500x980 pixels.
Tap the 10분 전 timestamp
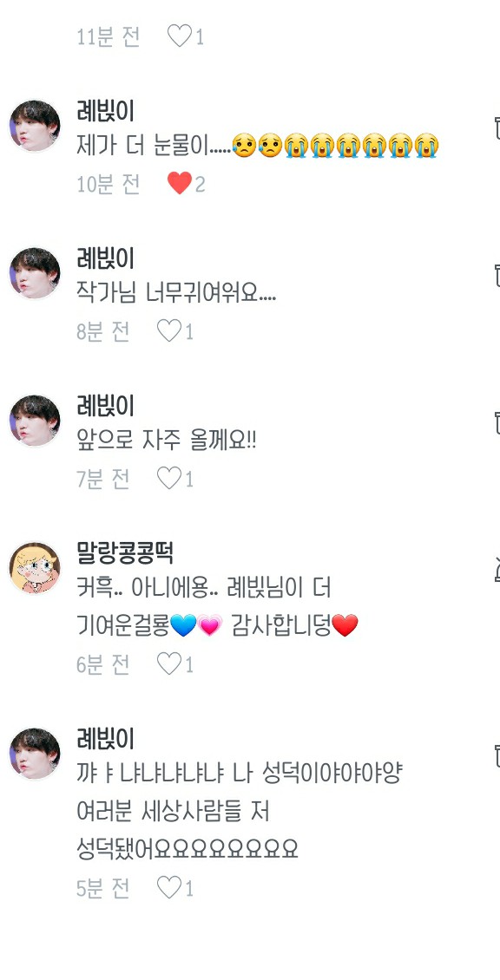[x=108, y=185]
